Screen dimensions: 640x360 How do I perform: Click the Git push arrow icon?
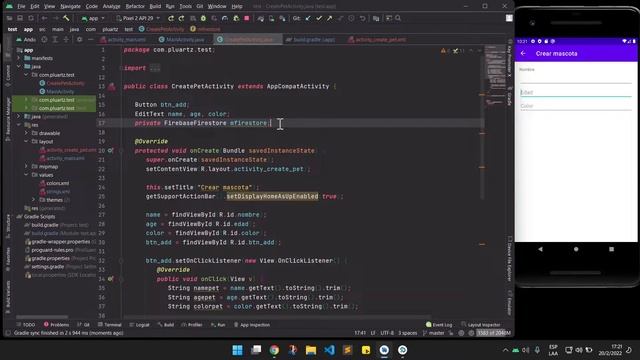pos(329,18)
